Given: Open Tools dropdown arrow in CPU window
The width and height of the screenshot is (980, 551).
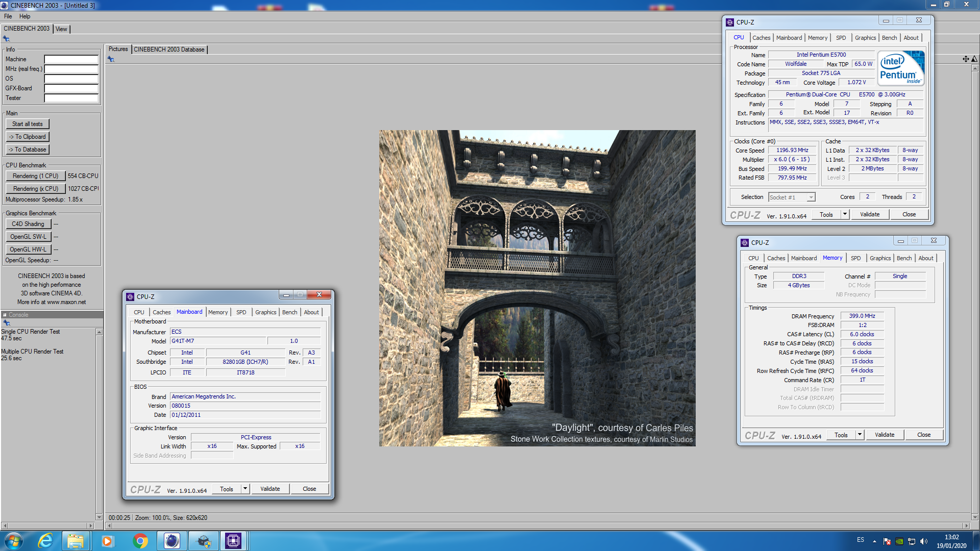Looking at the screenshot, I should pyautogui.click(x=845, y=214).
